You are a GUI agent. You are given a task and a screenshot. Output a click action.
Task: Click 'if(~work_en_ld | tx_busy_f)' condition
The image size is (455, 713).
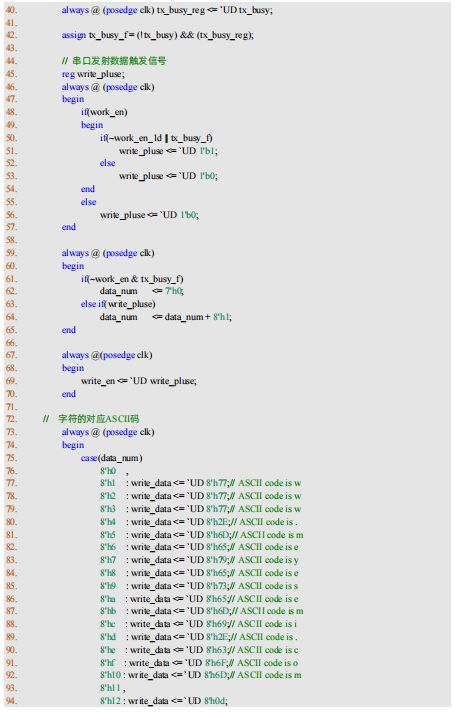(156, 138)
